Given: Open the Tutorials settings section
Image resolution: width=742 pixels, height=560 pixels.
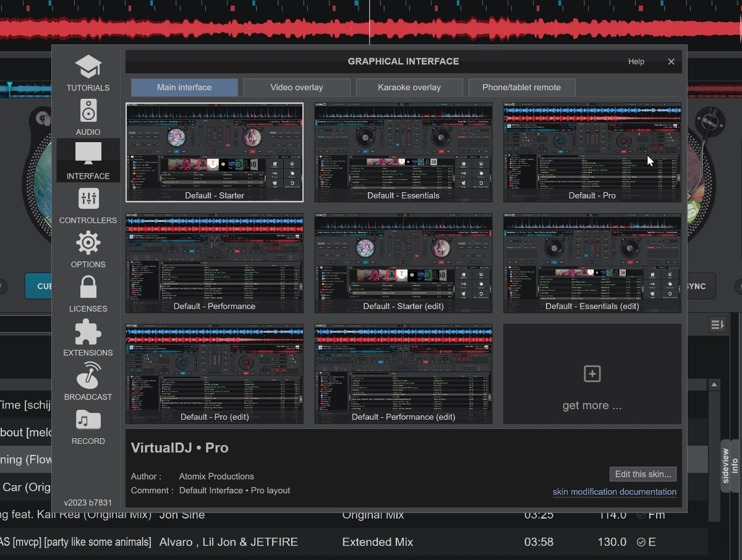Looking at the screenshot, I should (88, 74).
